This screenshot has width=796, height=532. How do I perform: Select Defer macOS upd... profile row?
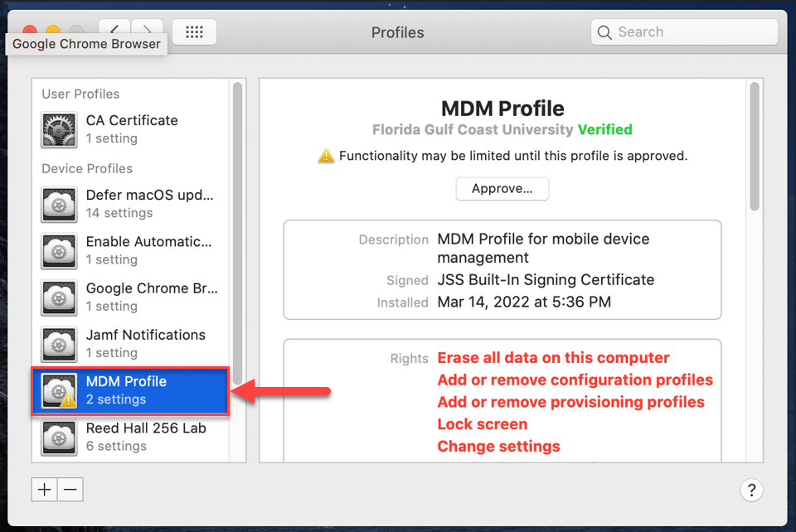(131, 204)
